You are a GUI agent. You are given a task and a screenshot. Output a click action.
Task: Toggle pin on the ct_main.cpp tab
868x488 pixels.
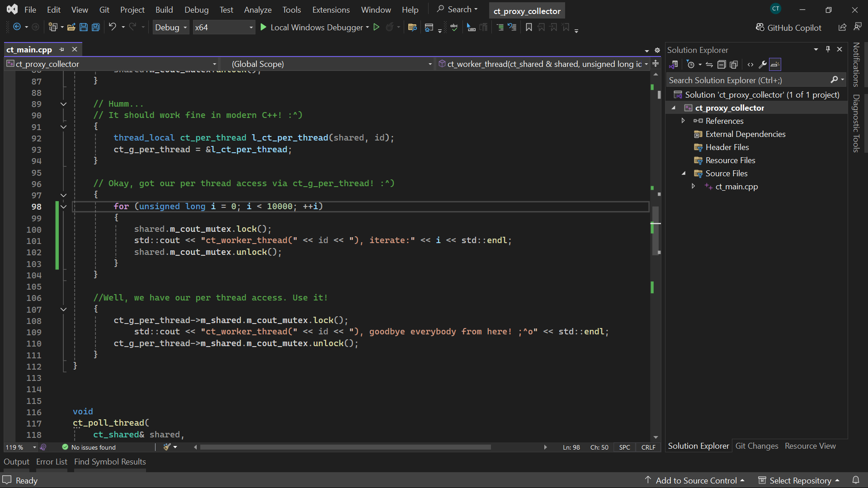[x=62, y=49]
